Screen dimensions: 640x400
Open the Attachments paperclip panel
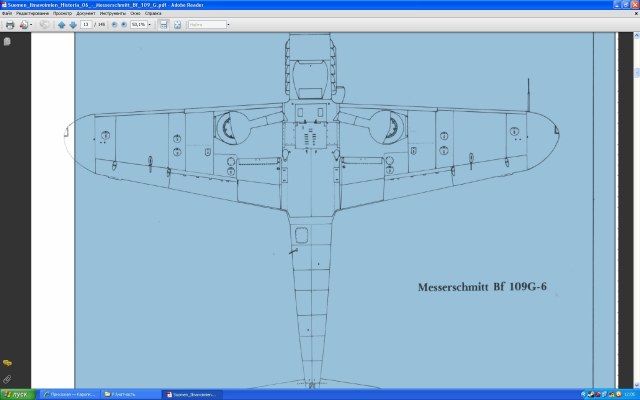click(x=7, y=379)
